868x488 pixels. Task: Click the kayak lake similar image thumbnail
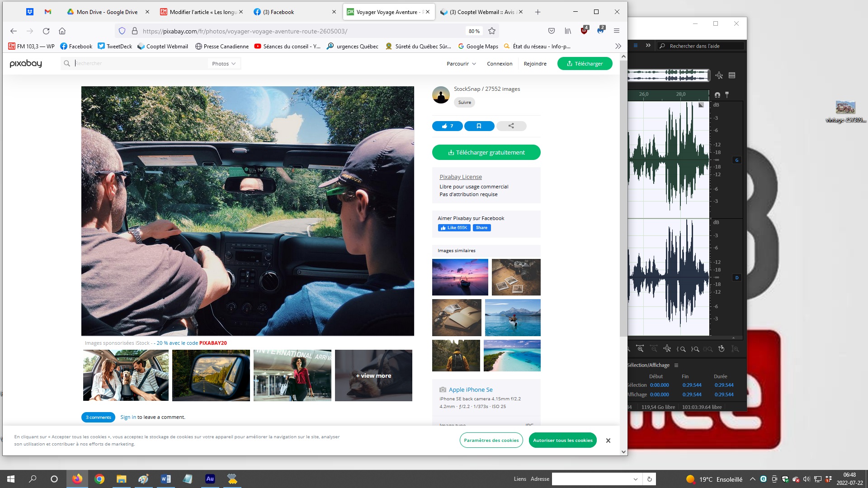(x=512, y=318)
